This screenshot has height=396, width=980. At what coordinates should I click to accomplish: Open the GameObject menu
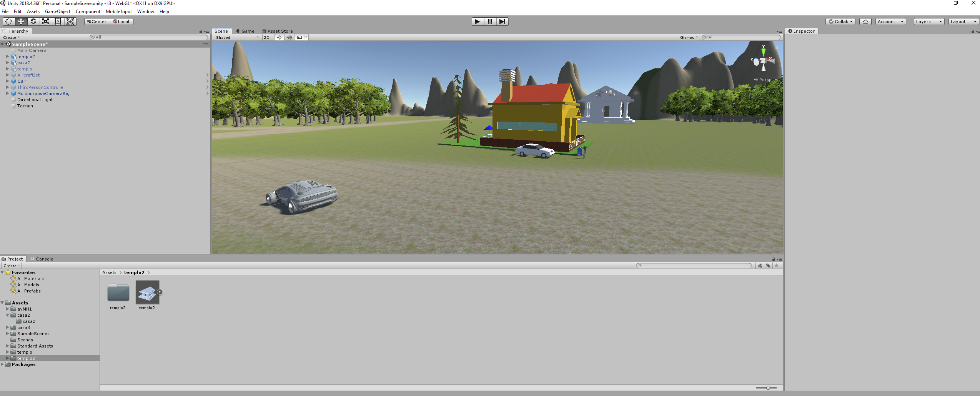point(58,12)
